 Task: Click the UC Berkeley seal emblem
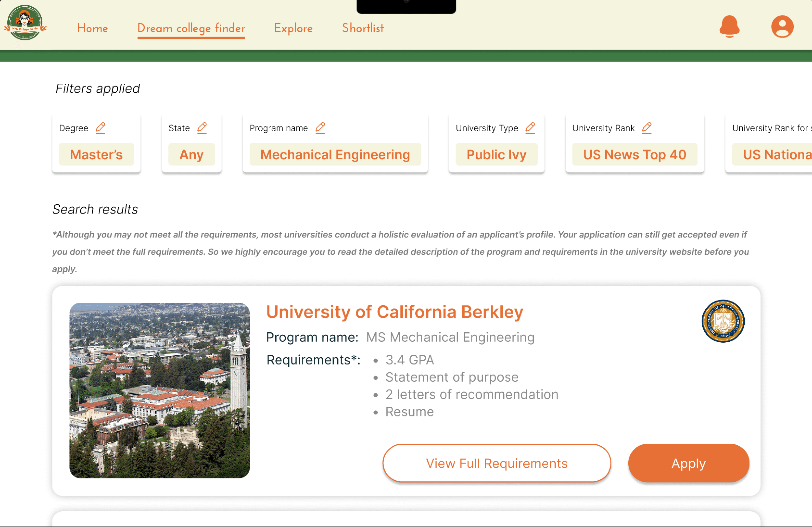pyautogui.click(x=723, y=321)
